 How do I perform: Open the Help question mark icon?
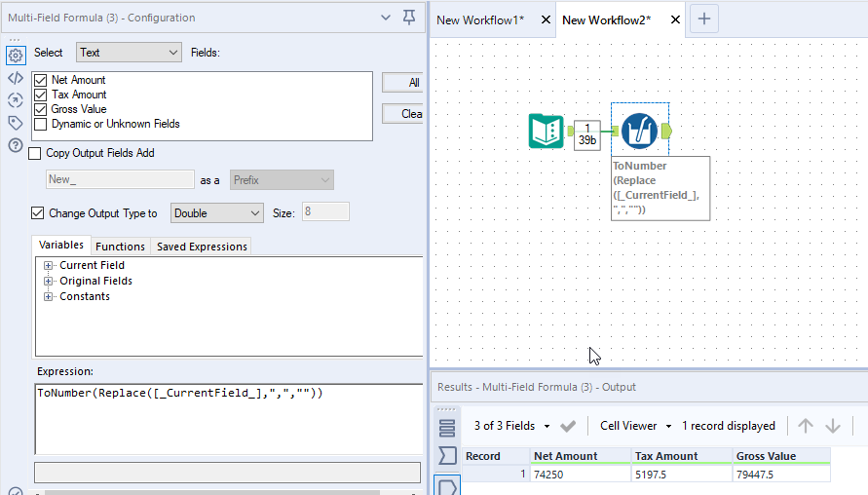click(x=16, y=145)
